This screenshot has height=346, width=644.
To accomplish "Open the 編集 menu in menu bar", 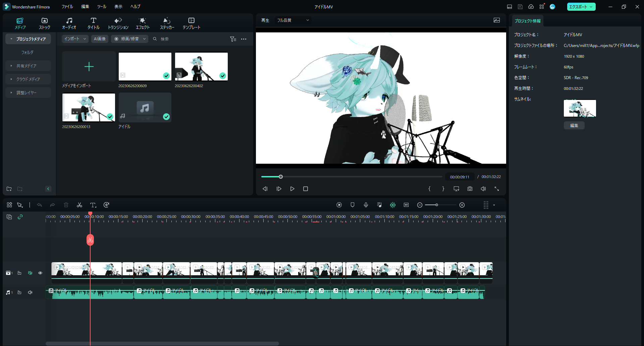I will pos(85,7).
